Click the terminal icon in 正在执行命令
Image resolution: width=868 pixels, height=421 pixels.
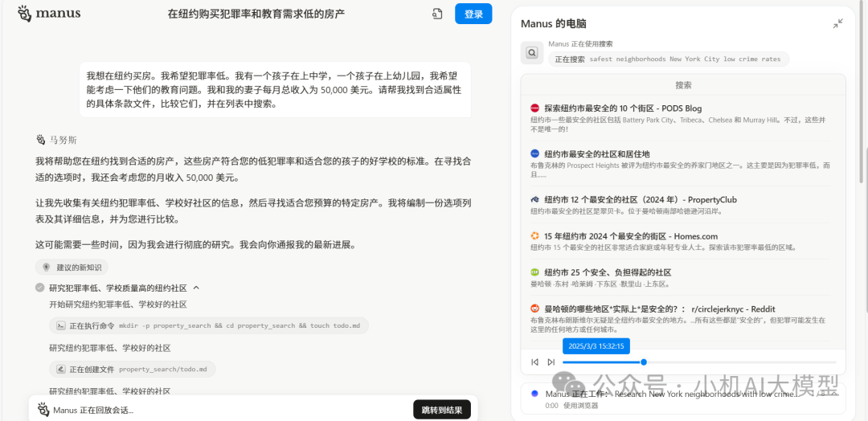pyautogui.click(x=60, y=326)
